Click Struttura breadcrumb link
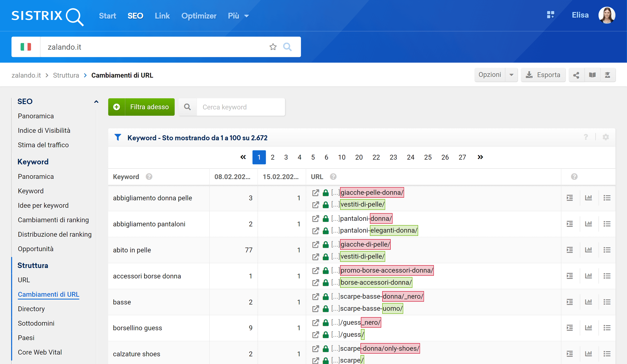The height and width of the screenshot is (364, 627). pos(66,75)
